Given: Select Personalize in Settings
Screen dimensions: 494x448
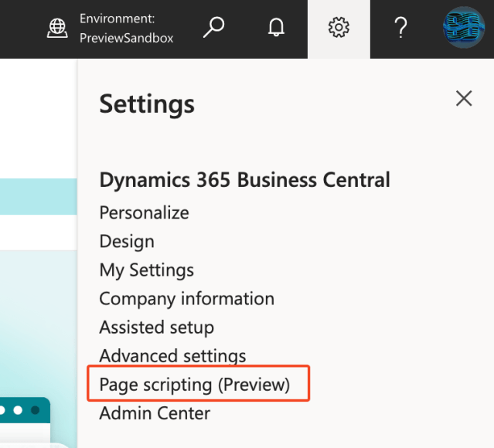Looking at the screenshot, I should tap(144, 212).
